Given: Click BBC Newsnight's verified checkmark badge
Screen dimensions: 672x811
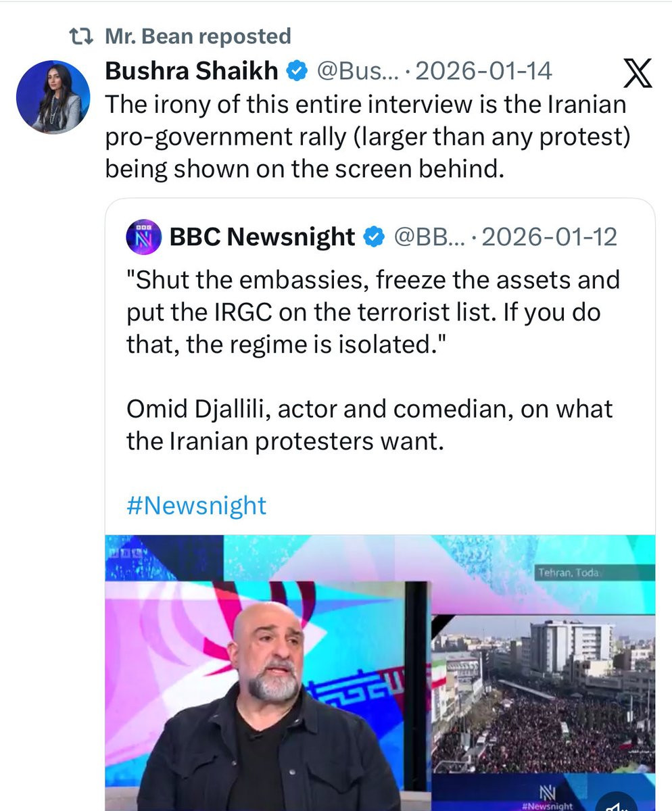Looking at the screenshot, I should click(x=373, y=237).
